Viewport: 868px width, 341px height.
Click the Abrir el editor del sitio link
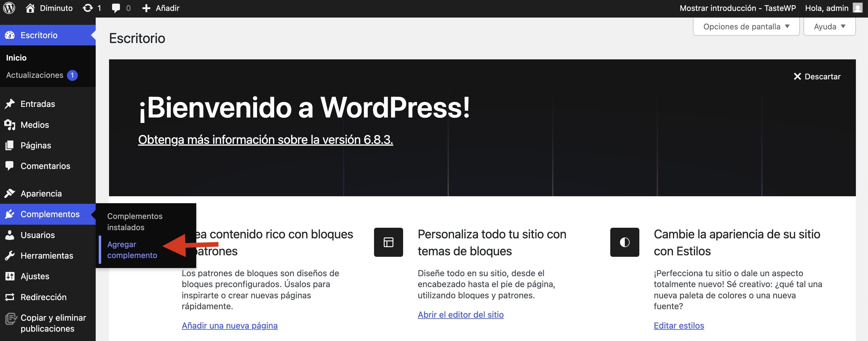click(x=460, y=314)
